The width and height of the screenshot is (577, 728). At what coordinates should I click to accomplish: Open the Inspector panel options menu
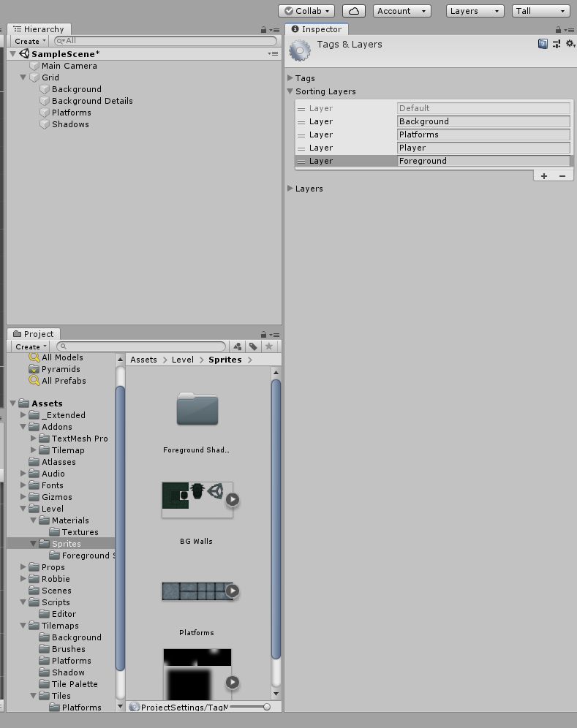(569, 30)
